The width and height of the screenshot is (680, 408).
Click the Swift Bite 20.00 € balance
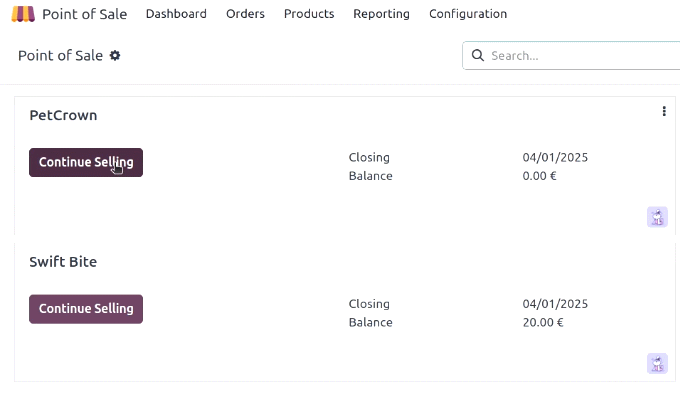pos(543,323)
